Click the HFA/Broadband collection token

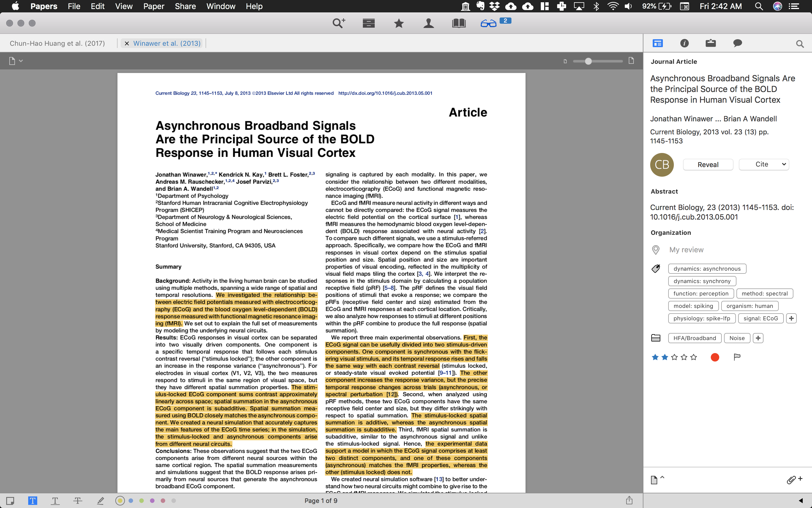tap(694, 338)
